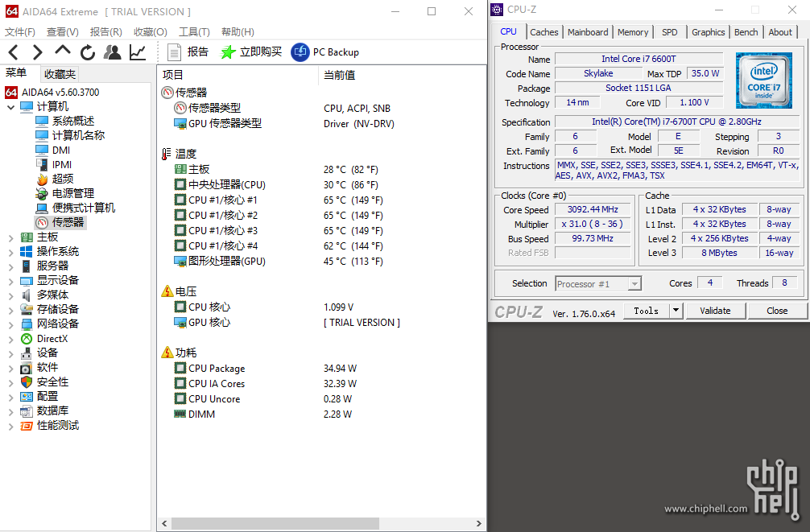Viewport: 810px width, 532px height.
Task: Collapse the 计算机 tree node
Action: [10, 107]
